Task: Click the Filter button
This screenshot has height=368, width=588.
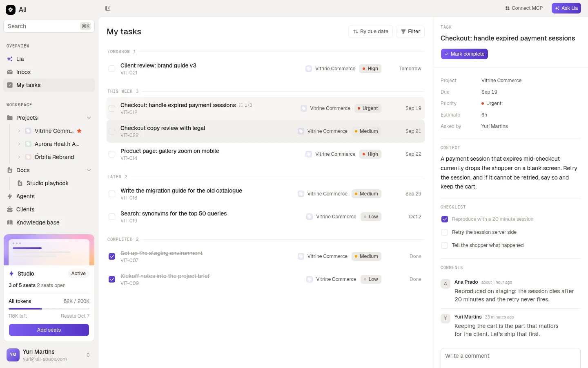Action: coord(410,31)
